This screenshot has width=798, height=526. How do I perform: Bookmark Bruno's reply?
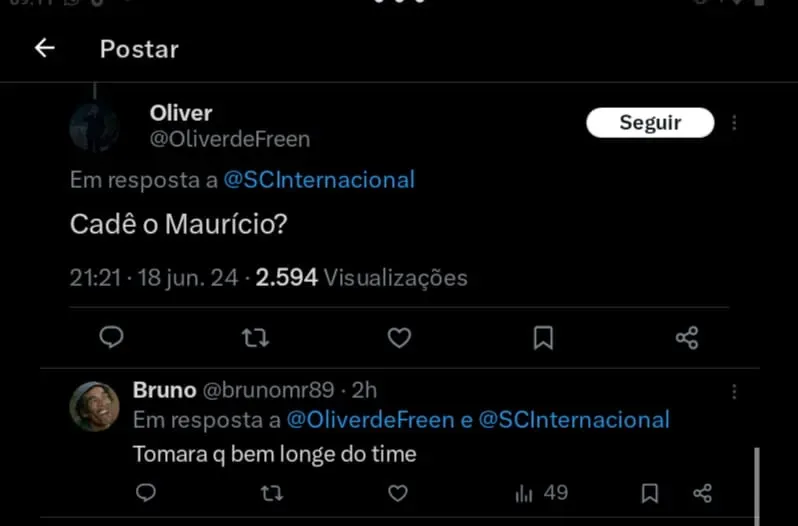tap(650, 493)
